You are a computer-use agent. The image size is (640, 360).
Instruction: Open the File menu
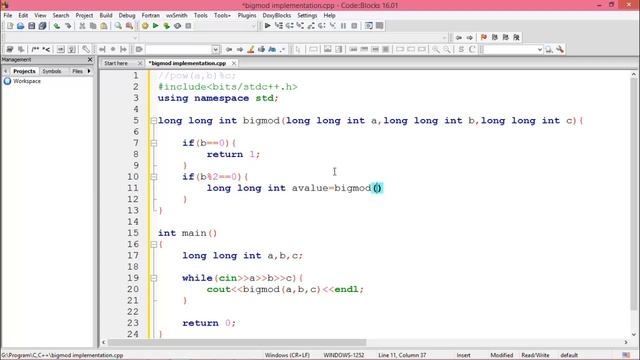tap(8, 15)
